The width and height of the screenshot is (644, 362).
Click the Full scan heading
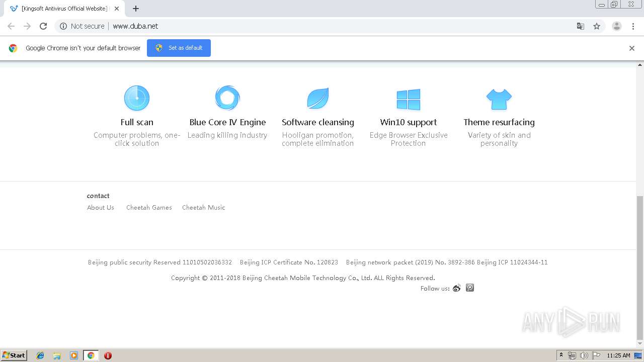point(137,122)
